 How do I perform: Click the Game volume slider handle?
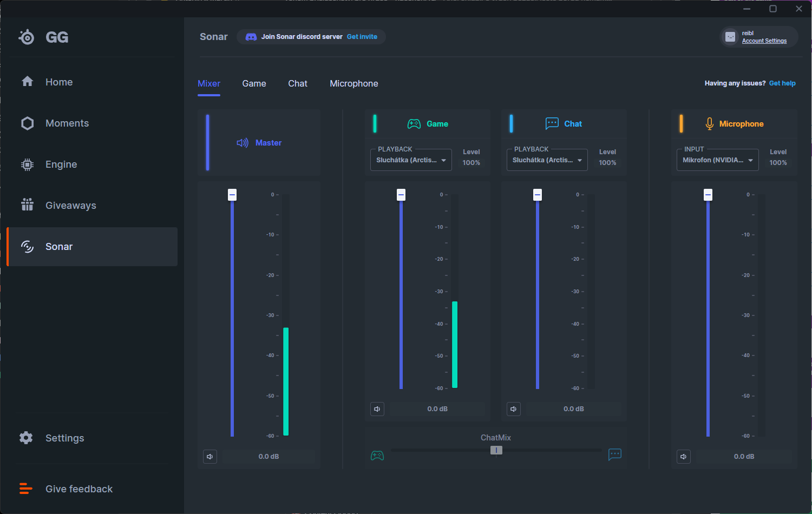click(401, 195)
